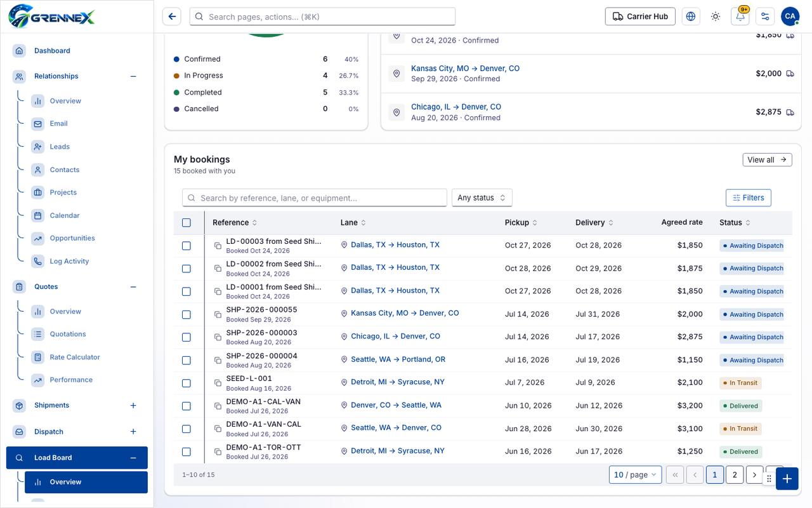Check the DEMO-A1-VAN-CAL row checkbox

click(x=186, y=429)
